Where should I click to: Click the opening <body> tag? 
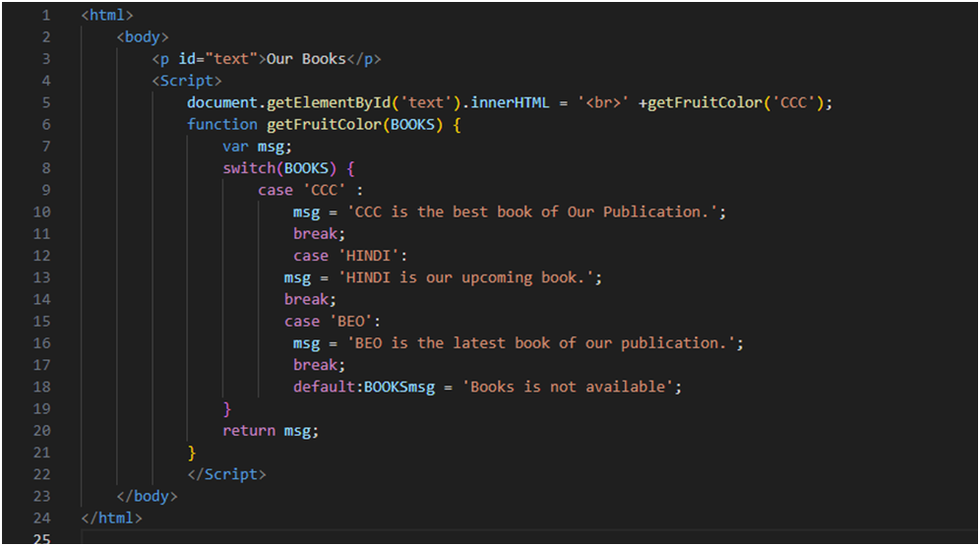143,36
